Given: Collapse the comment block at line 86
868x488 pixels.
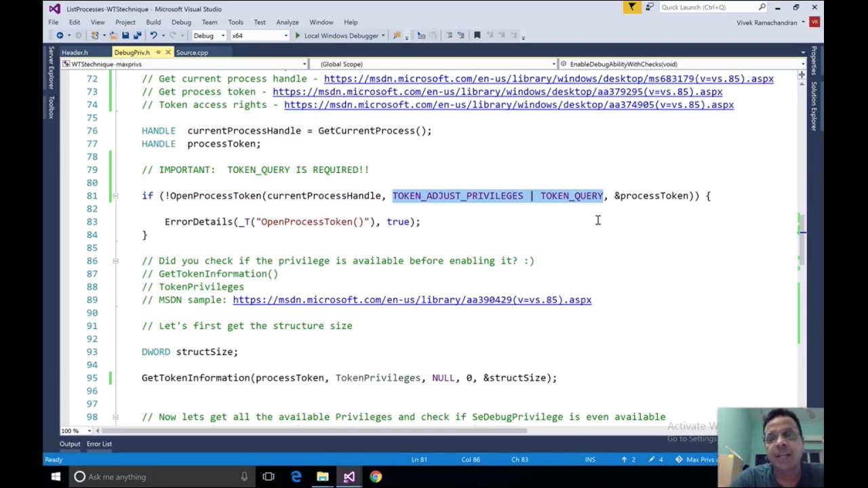Looking at the screenshot, I should point(115,261).
